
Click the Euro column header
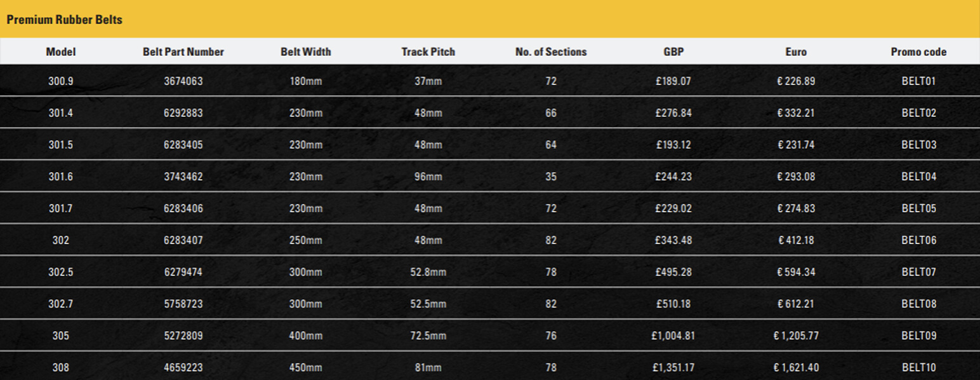tap(796, 52)
